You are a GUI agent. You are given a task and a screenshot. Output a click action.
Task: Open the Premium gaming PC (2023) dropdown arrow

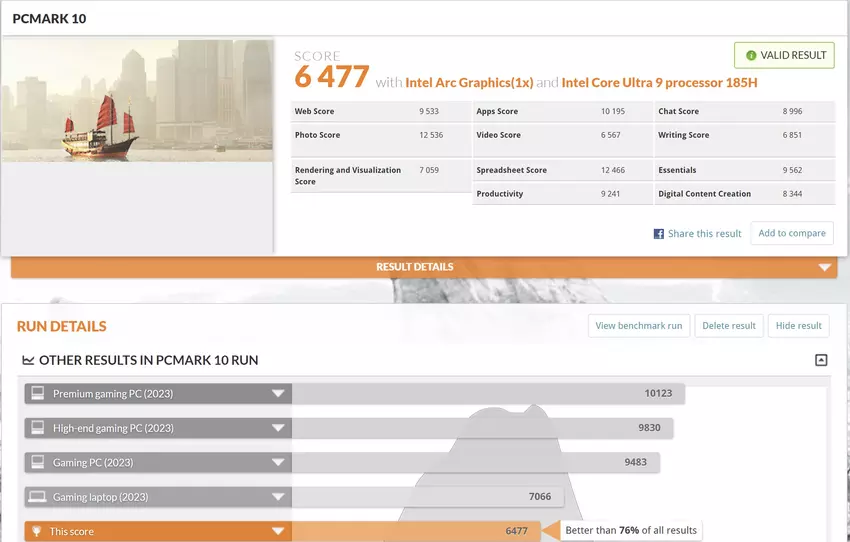click(278, 394)
